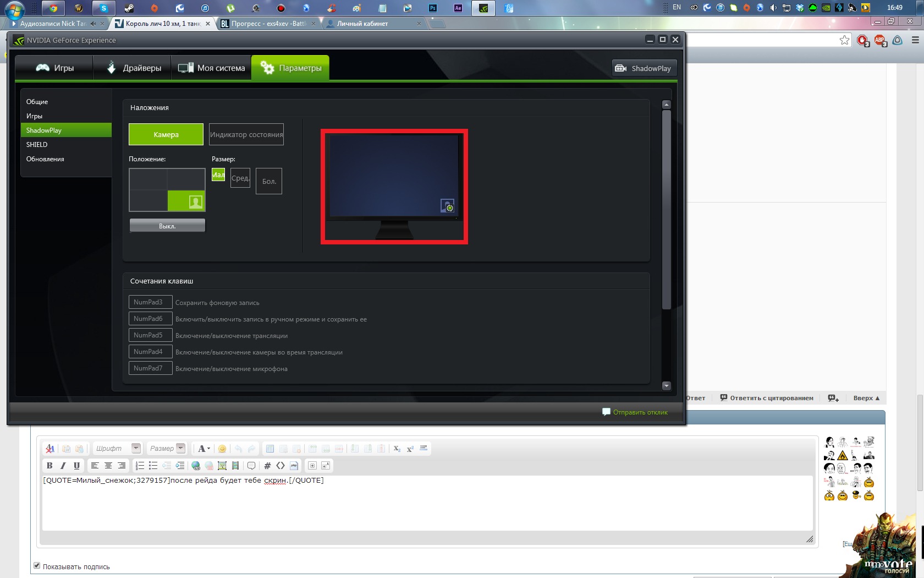Click the insert link globe icon

click(196, 466)
